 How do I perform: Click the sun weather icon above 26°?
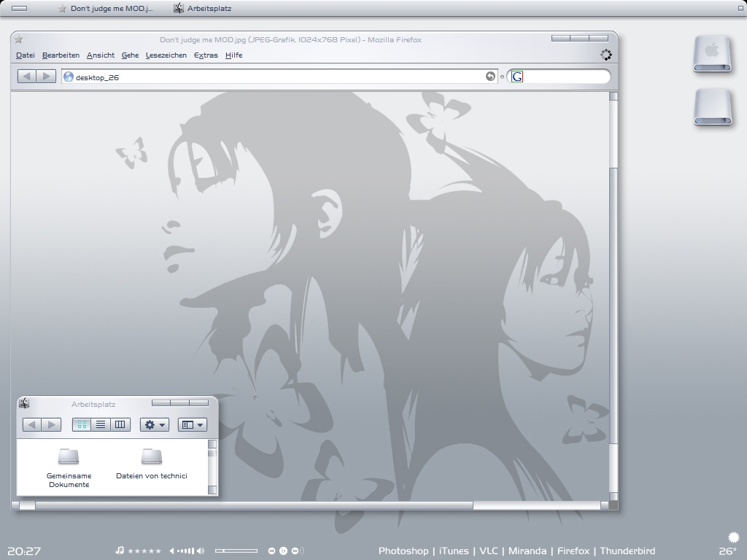click(x=734, y=537)
